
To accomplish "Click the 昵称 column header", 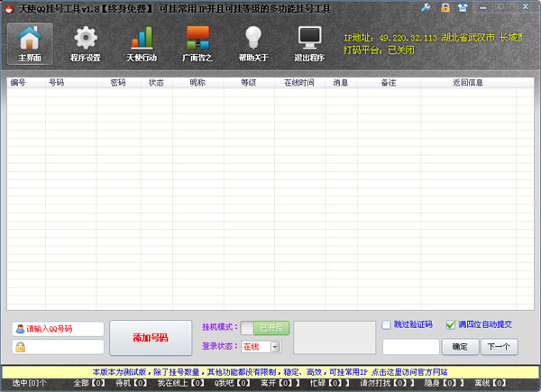I will pos(197,82).
